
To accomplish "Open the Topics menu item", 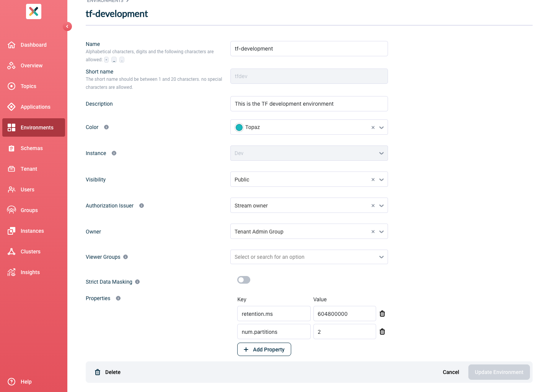I will click(x=34, y=86).
